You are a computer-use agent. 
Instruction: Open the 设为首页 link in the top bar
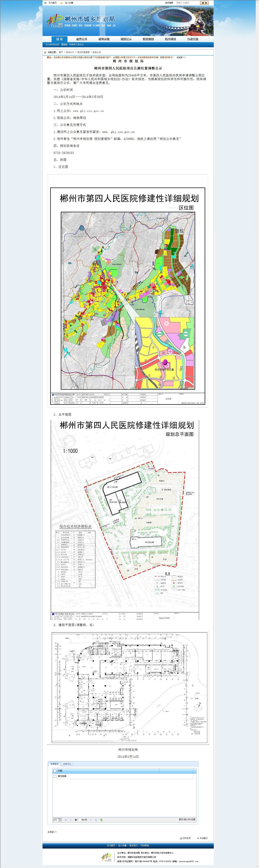(x=53, y=3)
